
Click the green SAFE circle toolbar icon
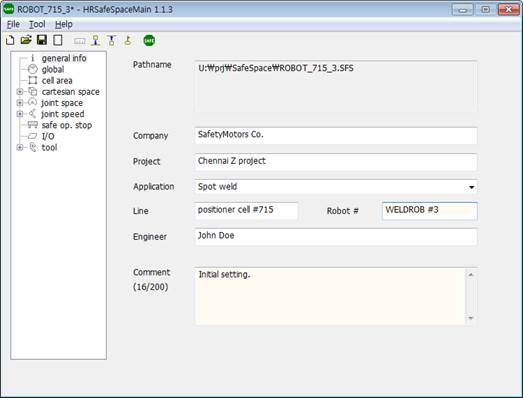[149, 40]
